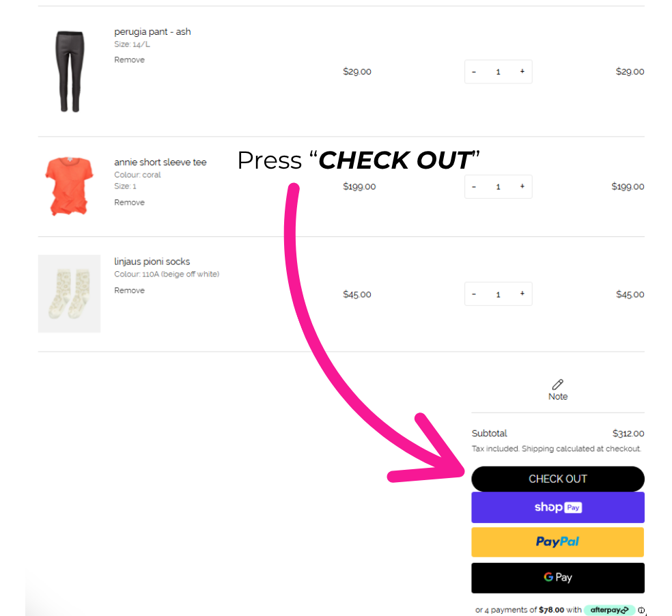Decrease linjaus pioni socks quantity
Image resolution: width=672 pixels, height=616 pixels.
(474, 294)
